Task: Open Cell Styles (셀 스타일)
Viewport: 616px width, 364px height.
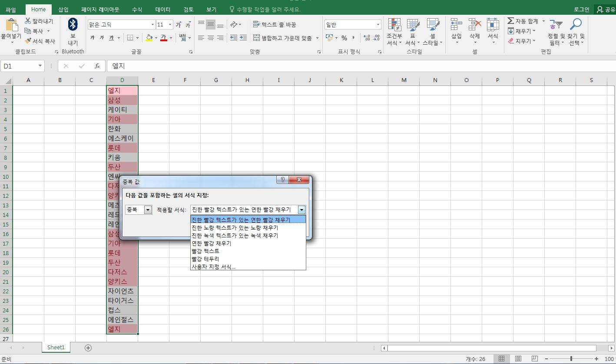Action: click(433, 32)
